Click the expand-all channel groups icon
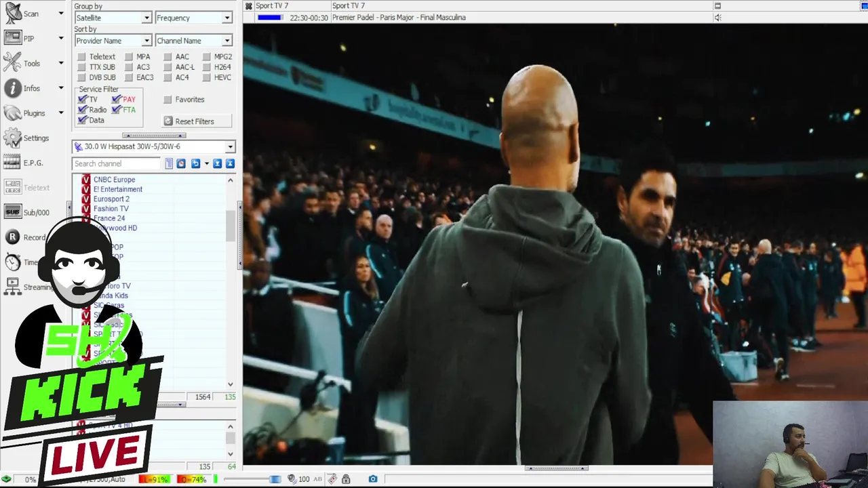The height and width of the screenshot is (488, 868). (x=218, y=163)
